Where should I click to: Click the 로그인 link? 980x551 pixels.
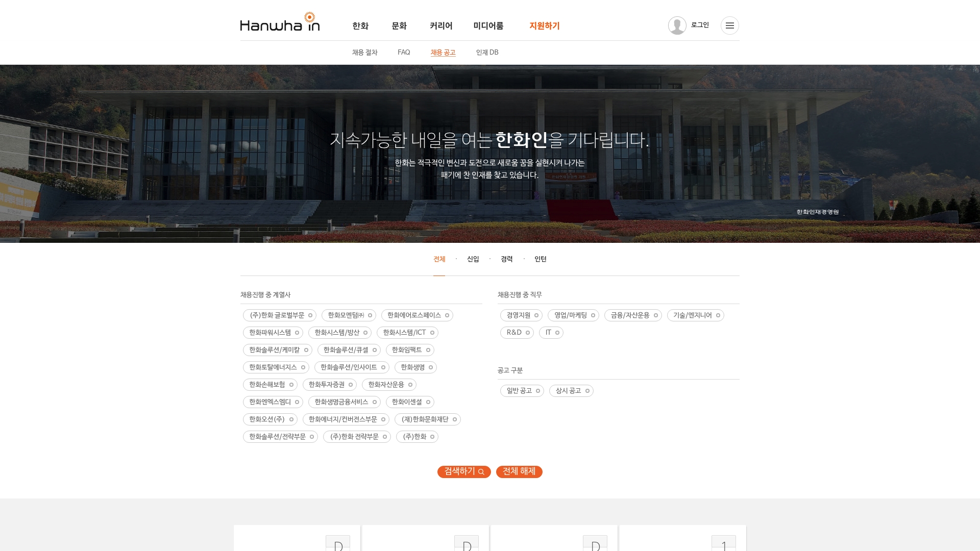tap(700, 25)
